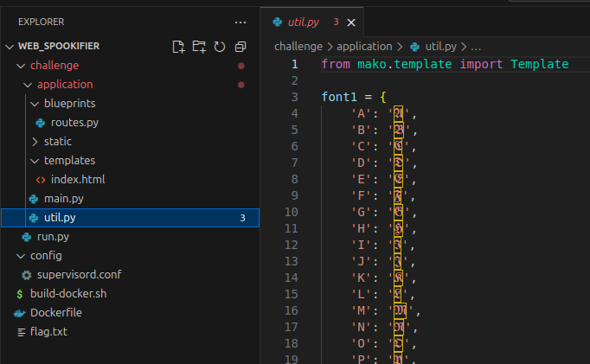Click line number 1 in the gutter
The height and width of the screenshot is (364, 590).
coord(295,64)
